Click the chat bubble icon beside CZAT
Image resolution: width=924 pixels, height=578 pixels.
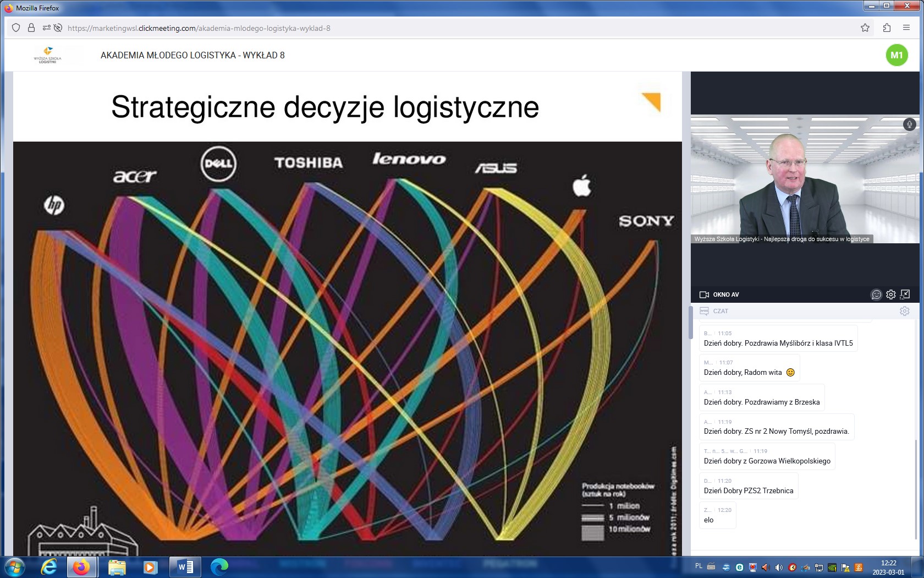click(704, 311)
